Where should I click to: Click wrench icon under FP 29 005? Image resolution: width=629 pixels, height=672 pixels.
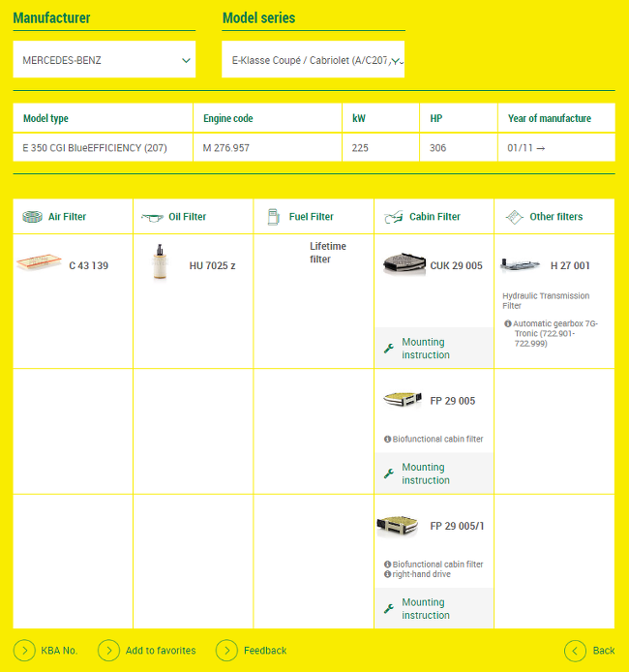(x=389, y=473)
